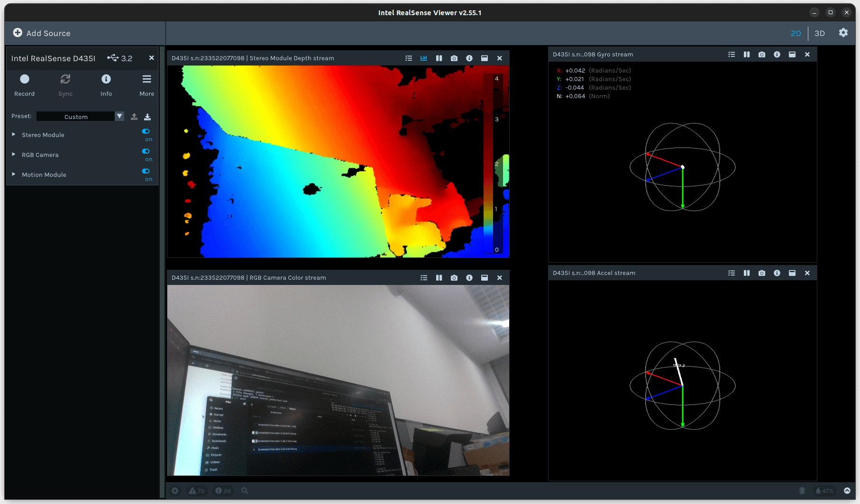
Task: Open Depth stream metadata list icon
Action: click(409, 58)
